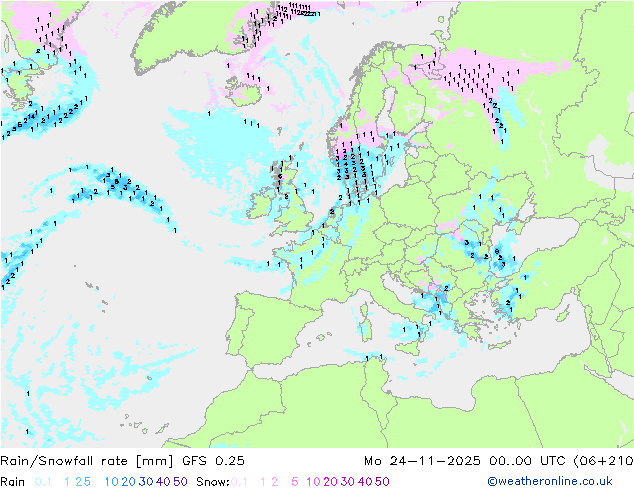
Task: Open the weatheronline.co.uk copyright link
Action: click(x=550, y=481)
